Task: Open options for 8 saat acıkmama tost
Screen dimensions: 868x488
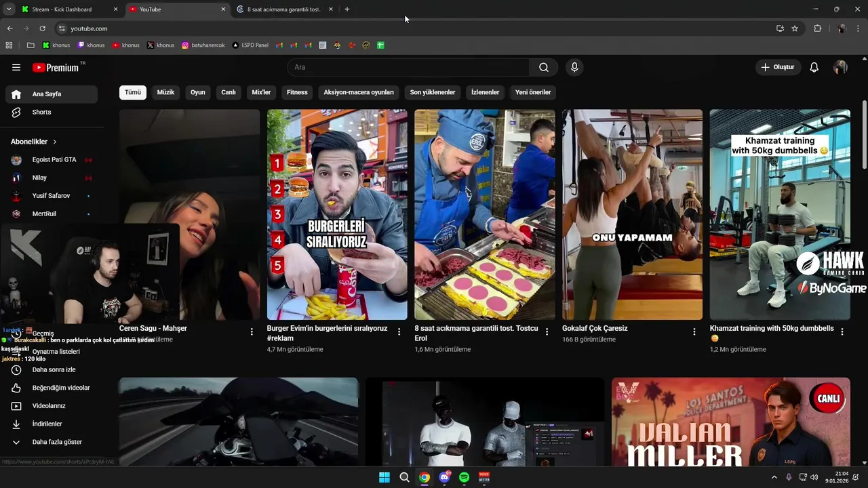Action: click(x=547, y=332)
